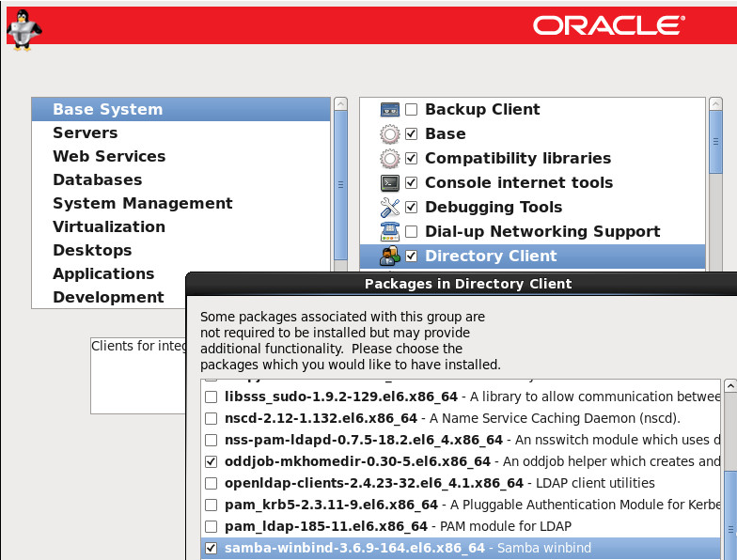Select Web Services category
The height and width of the screenshot is (560, 737).
point(180,156)
